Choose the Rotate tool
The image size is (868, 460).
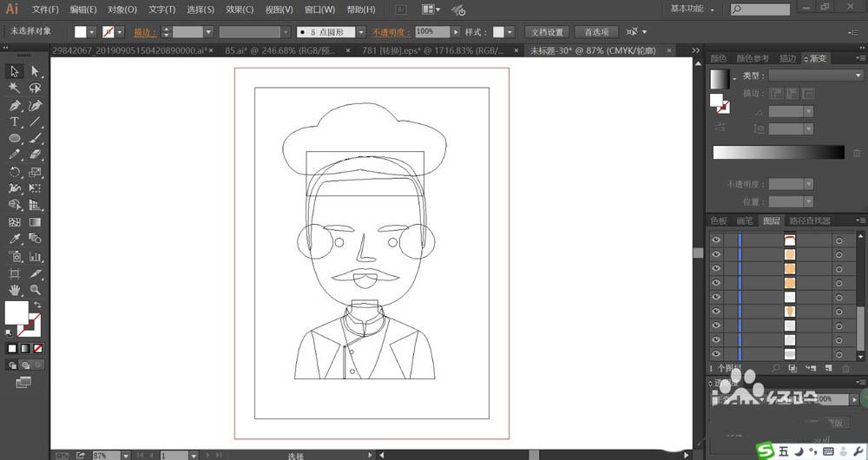click(x=15, y=172)
